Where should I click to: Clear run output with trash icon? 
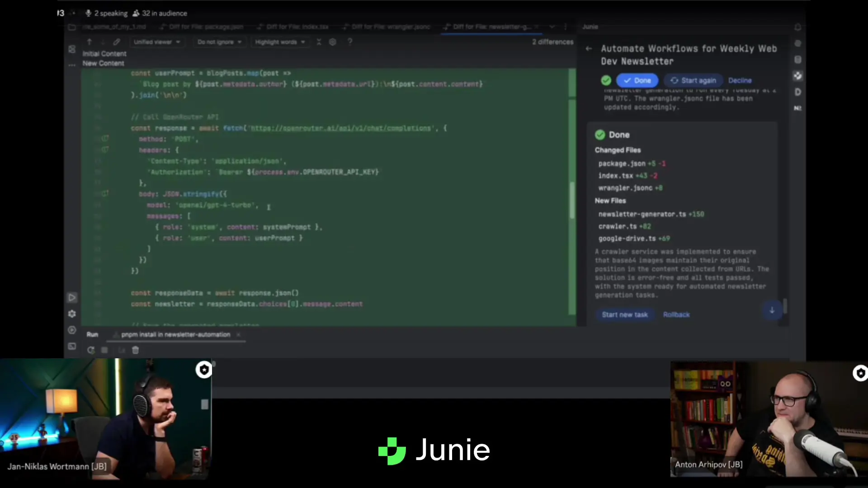135,350
